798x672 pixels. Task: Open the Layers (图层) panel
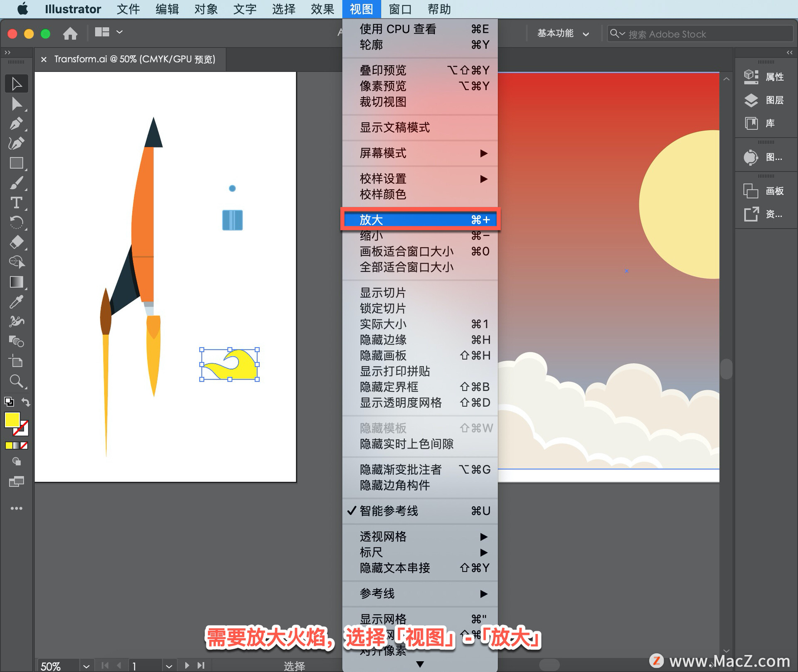(765, 100)
